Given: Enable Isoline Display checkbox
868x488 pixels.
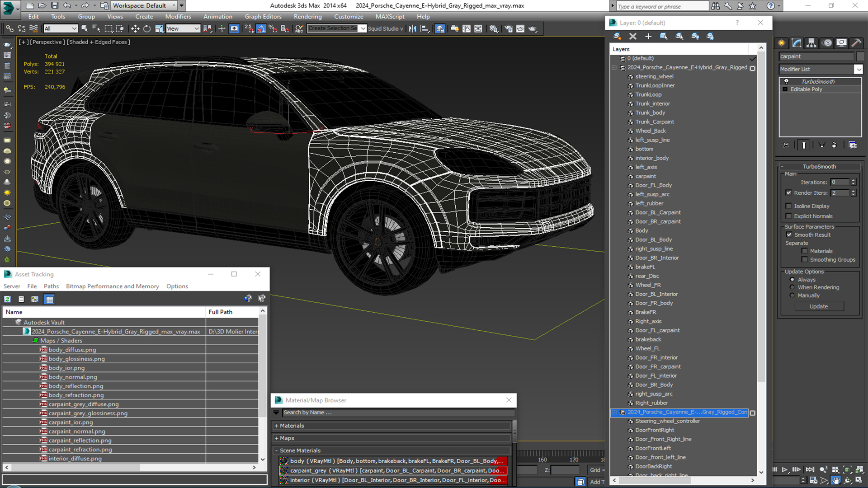Looking at the screenshot, I should tap(789, 206).
